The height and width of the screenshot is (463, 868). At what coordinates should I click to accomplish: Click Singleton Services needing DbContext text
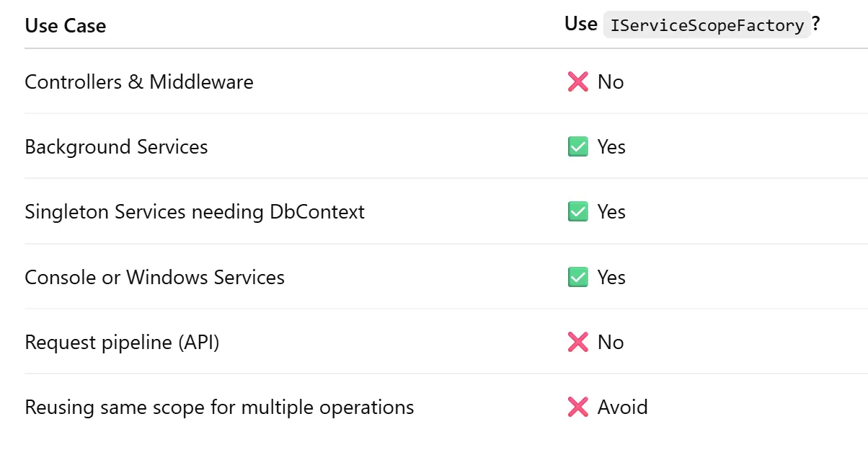tap(195, 212)
